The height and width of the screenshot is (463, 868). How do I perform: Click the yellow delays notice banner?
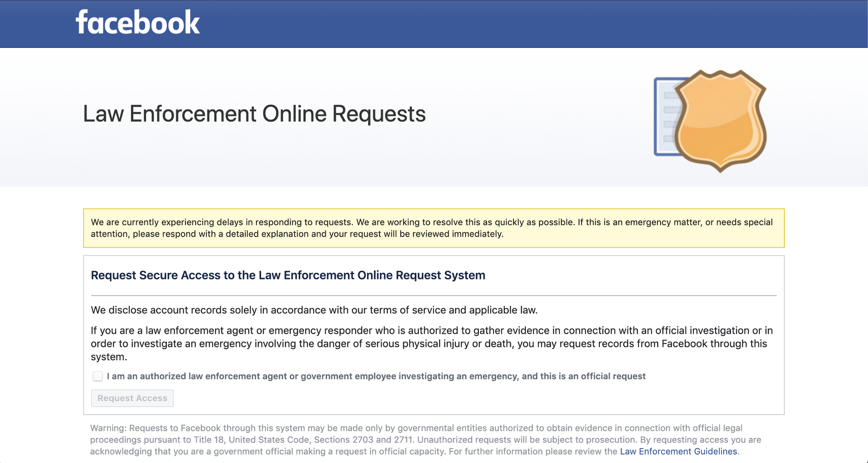tap(434, 228)
